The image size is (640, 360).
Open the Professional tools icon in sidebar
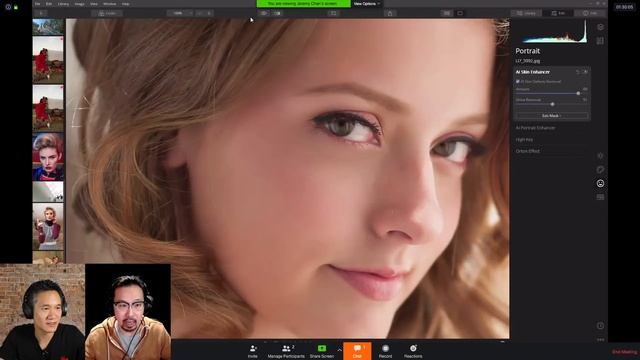click(x=600, y=197)
